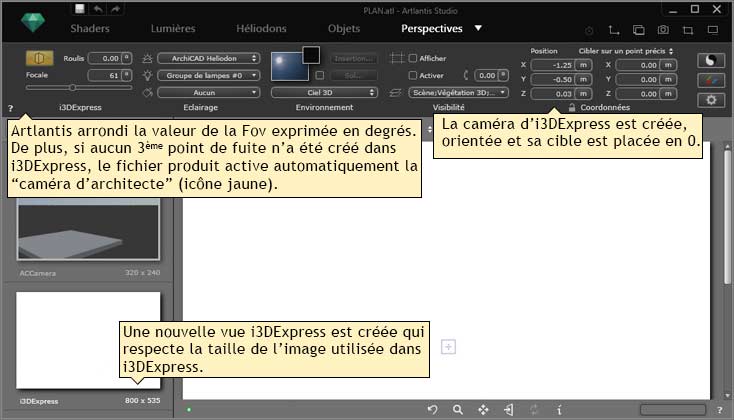Click the neon light icon beside Aucun

click(147, 92)
